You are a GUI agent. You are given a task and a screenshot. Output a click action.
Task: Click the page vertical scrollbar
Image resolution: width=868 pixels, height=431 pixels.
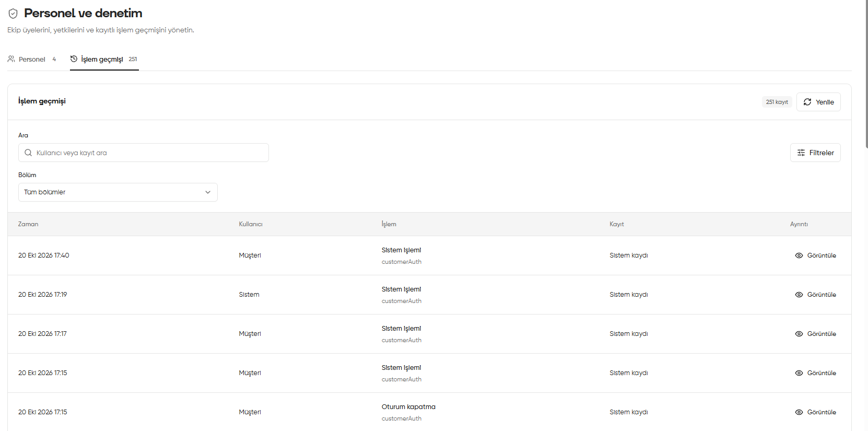[x=866, y=73]
